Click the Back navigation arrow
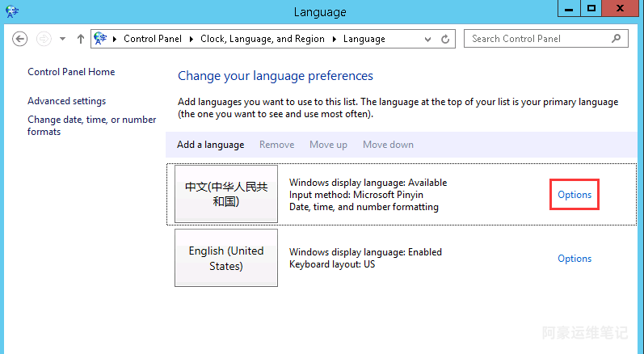The height and width of the screenshot is (354, 644). (x=20, y=39)
